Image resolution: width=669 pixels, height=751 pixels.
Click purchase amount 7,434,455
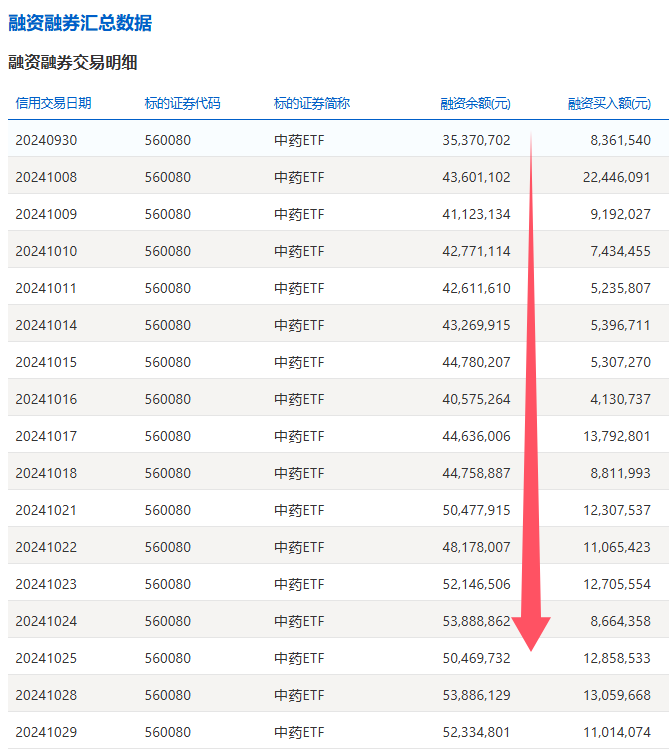point(621,251)
